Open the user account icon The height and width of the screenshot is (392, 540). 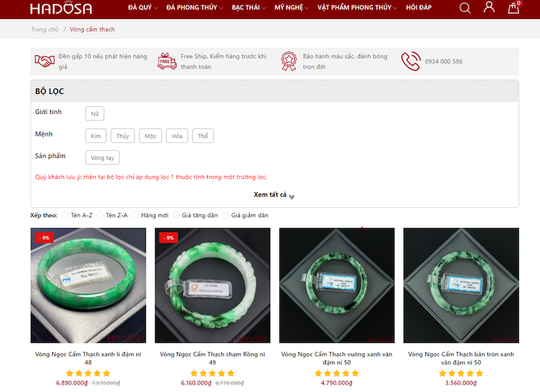pyautogui.click(x=489, y=8)
